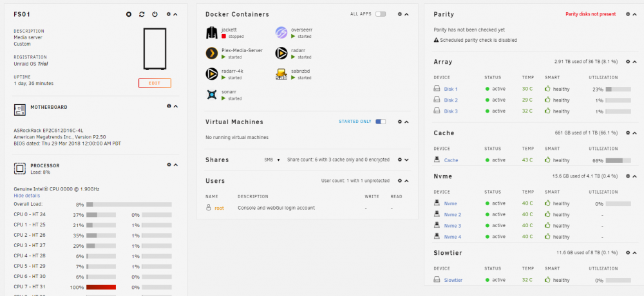Open the root user link
This screenshot has width=644, height=296.
(x=220, y=208)
